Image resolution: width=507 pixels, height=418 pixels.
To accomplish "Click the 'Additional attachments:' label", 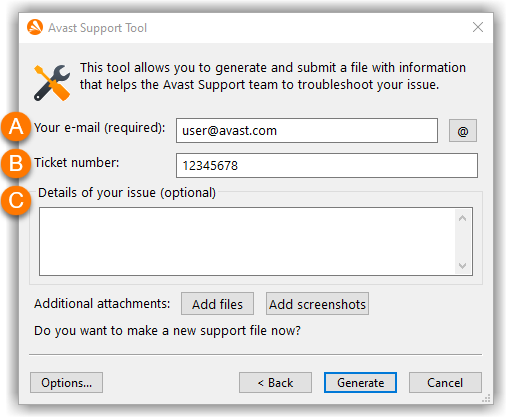I will pos(102,304).
